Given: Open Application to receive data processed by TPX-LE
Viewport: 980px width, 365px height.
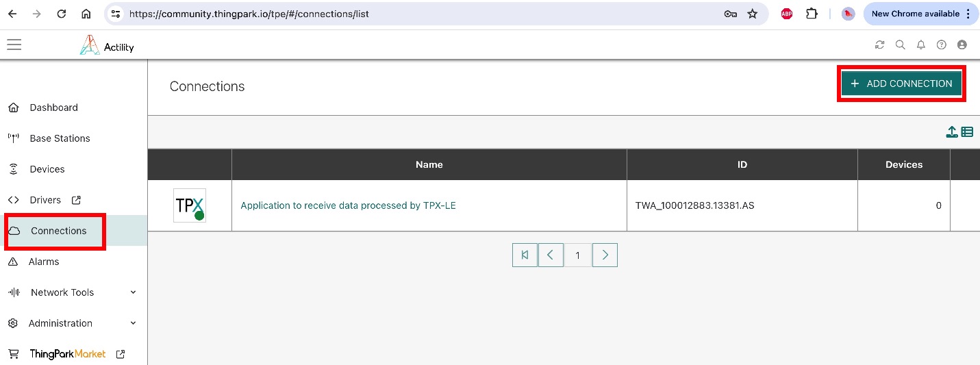Looking at the screenshot, I should tap(349, 205).
